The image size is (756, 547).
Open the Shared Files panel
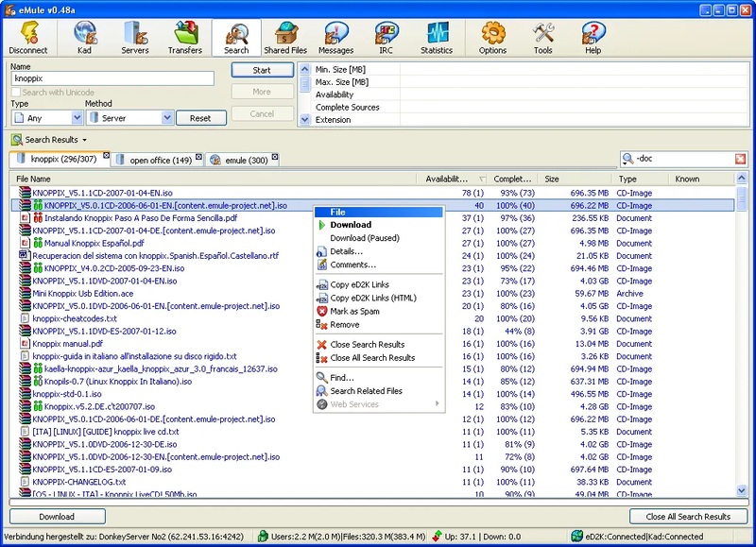[283, 38]
